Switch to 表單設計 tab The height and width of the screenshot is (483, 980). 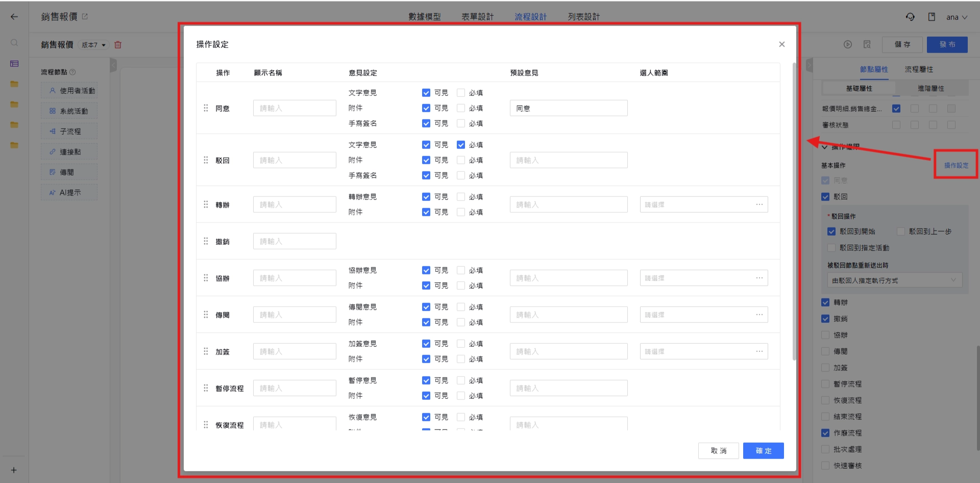coord(478,17)
